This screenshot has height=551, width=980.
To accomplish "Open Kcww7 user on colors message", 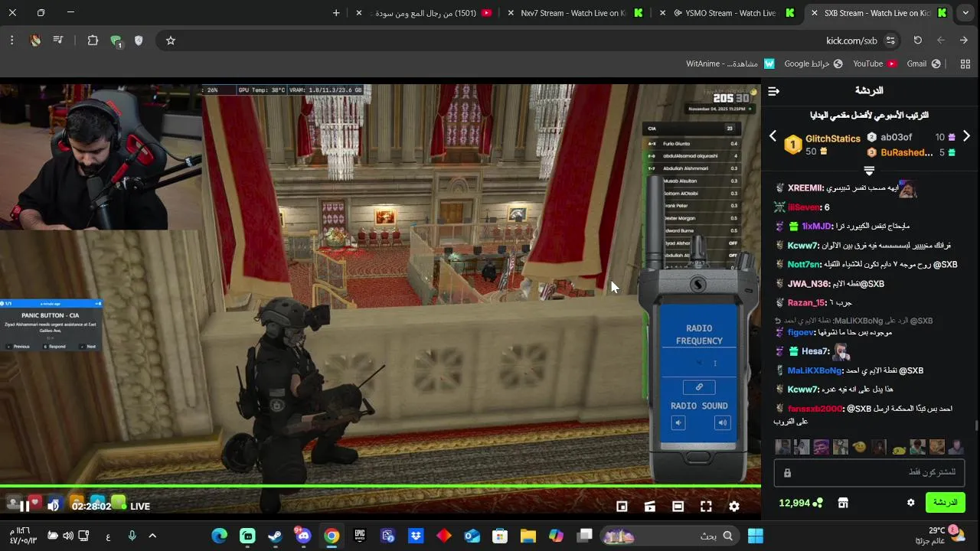I will 803,246.
